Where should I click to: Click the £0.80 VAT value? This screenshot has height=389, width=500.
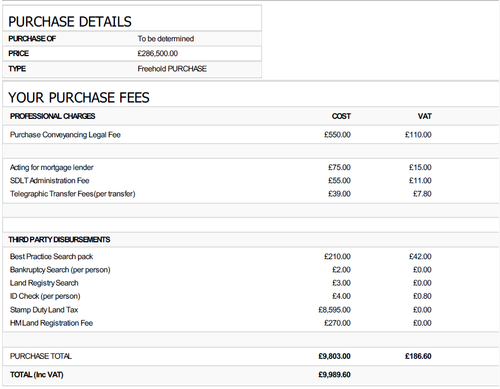(422, 296)
